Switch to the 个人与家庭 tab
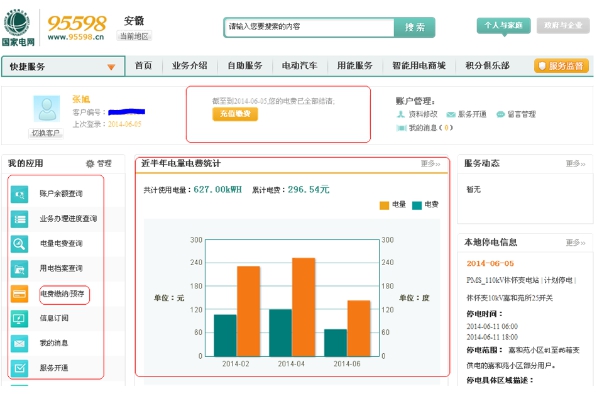The image size is (597, 394). [x=503, y=26]
